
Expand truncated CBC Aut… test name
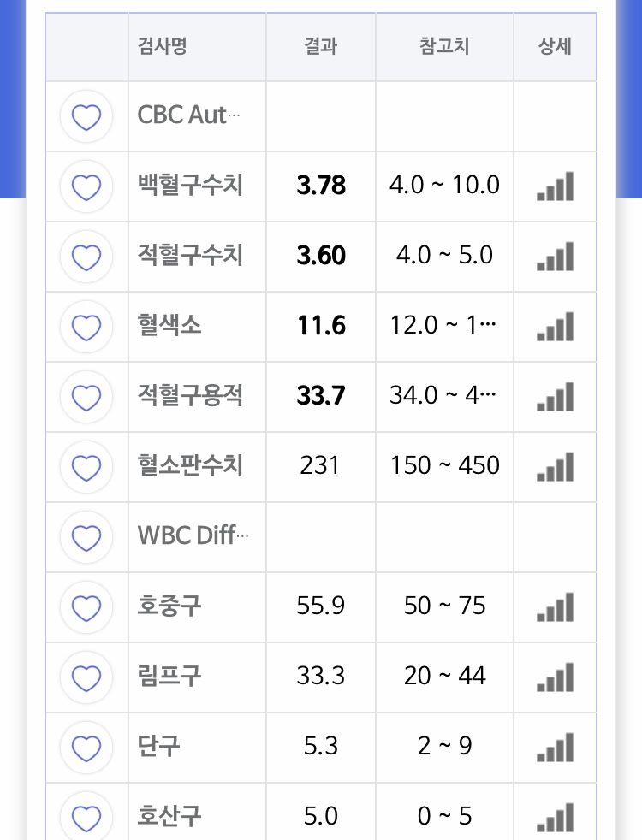coord(189,115)
